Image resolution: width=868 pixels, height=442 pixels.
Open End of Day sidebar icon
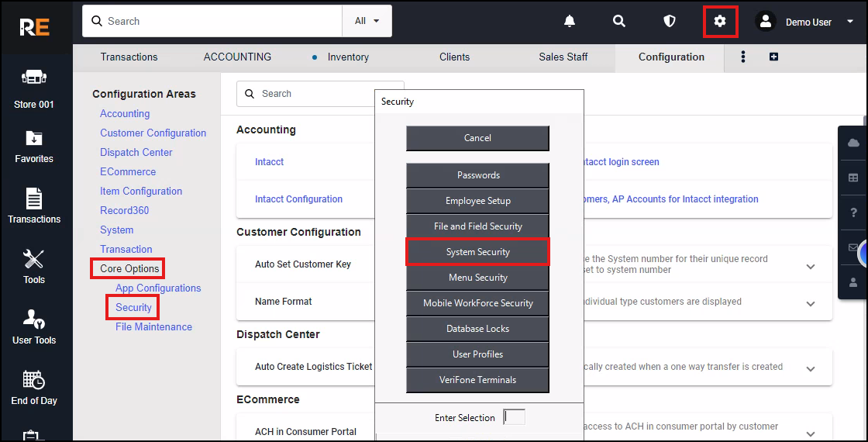click(x=34, y=388)
